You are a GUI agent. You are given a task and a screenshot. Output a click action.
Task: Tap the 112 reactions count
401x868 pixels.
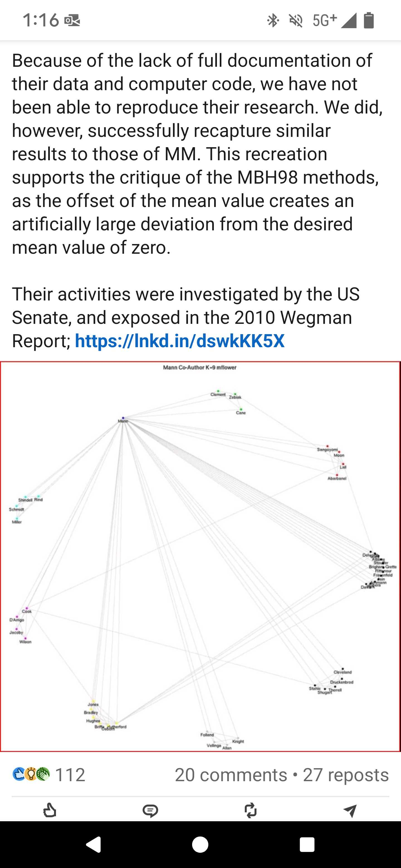70,775
